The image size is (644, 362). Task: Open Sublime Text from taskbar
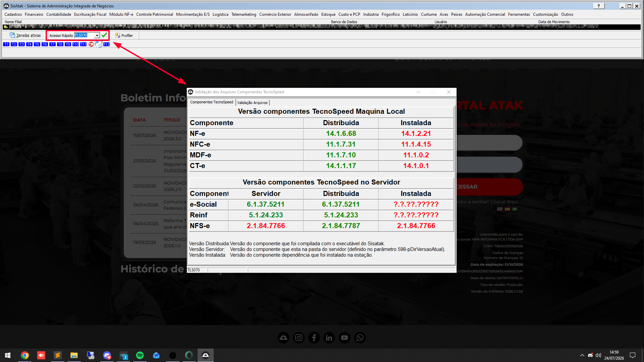58,355
